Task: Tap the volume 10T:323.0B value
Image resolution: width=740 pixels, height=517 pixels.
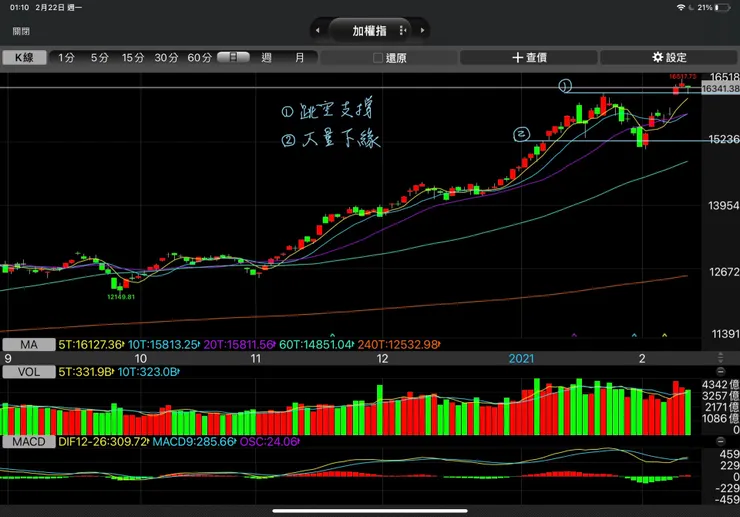Action: pos(148,372)
